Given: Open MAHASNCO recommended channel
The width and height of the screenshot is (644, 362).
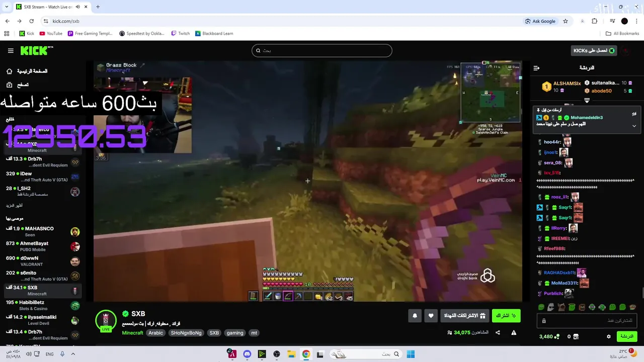Looking at the screenshot, I should pyautogui.click(x=43, y=232).
